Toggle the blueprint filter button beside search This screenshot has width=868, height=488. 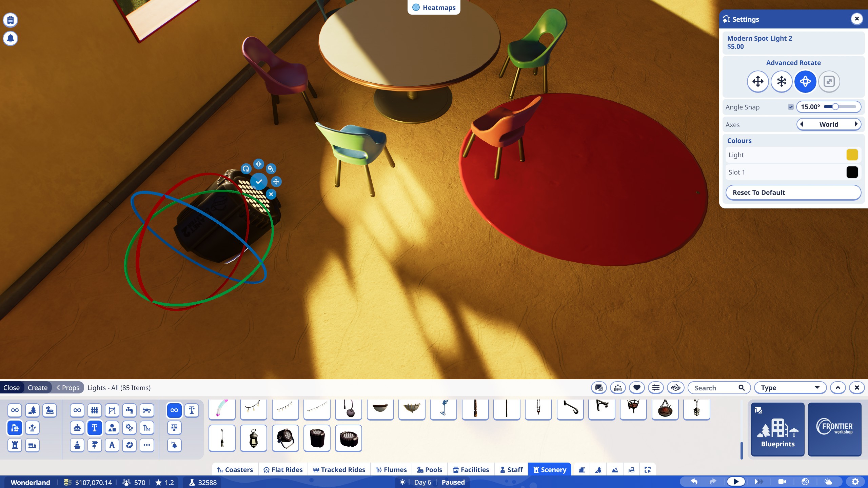(599, 388)
